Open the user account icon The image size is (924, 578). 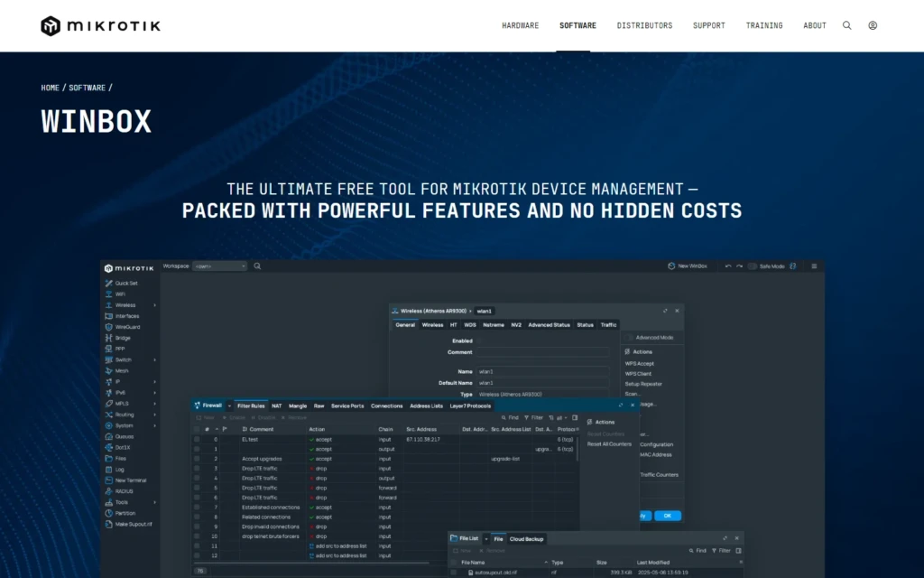pyautogui.click(x=873, y=25)
